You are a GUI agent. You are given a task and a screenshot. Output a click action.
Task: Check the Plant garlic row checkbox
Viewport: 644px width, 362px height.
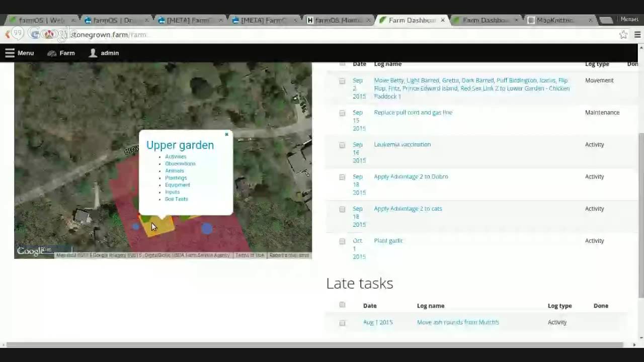(342, 241)
